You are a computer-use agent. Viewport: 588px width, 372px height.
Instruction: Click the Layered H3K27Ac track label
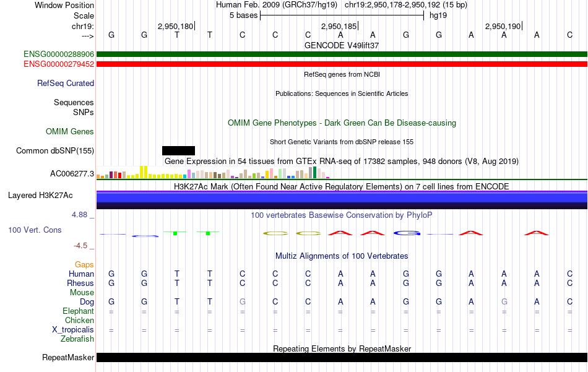(x=40, y=196)
